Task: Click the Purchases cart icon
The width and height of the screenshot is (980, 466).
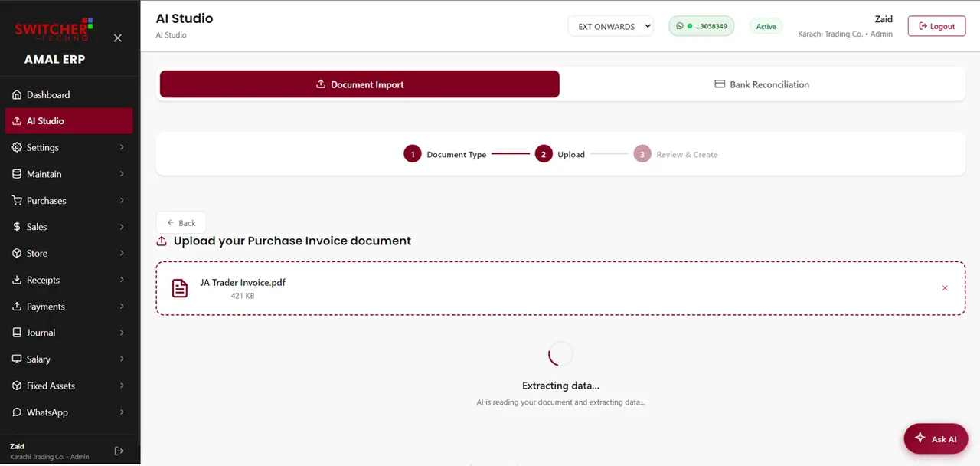Action: pyautogui.click(x=17, y=201)
